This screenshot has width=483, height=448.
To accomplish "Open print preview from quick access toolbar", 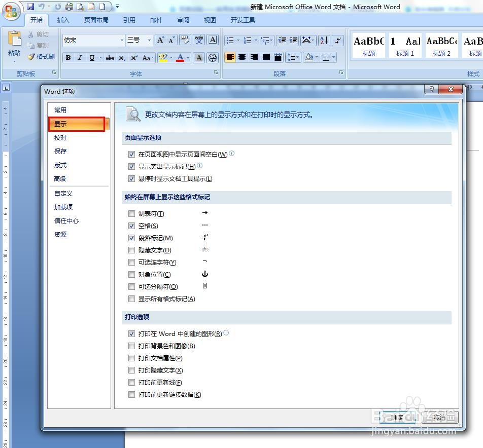I will pyautogui.click(x=80, y=7).
